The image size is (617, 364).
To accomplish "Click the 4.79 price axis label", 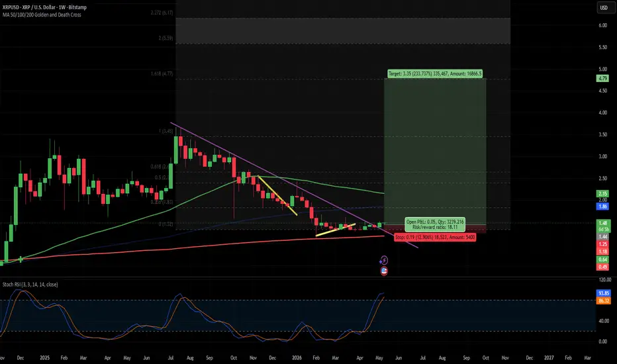I will (x=603, y=78).
